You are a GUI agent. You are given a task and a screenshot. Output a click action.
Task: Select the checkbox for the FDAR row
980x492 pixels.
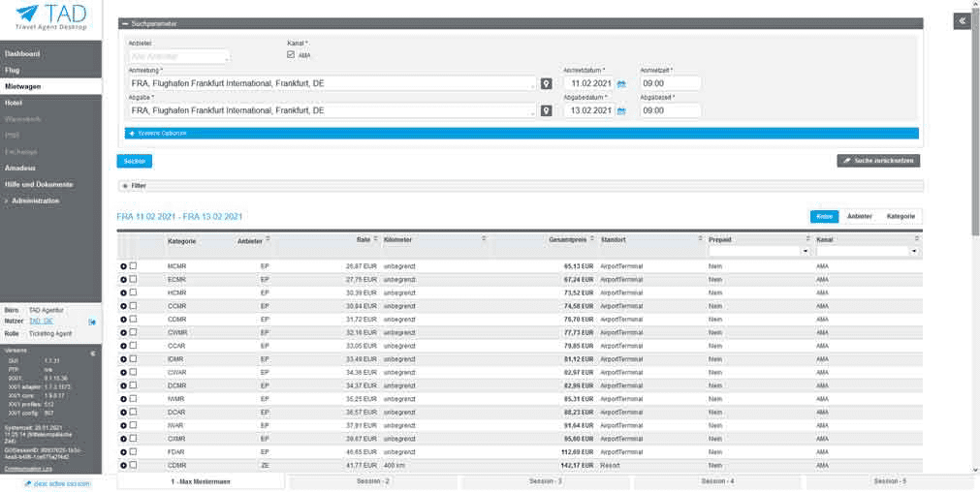[134, 451]
